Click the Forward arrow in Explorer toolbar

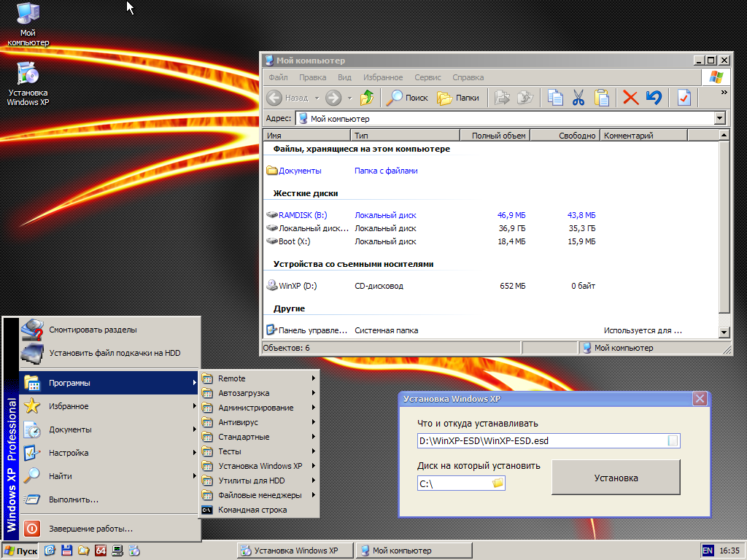pos(333,98)
